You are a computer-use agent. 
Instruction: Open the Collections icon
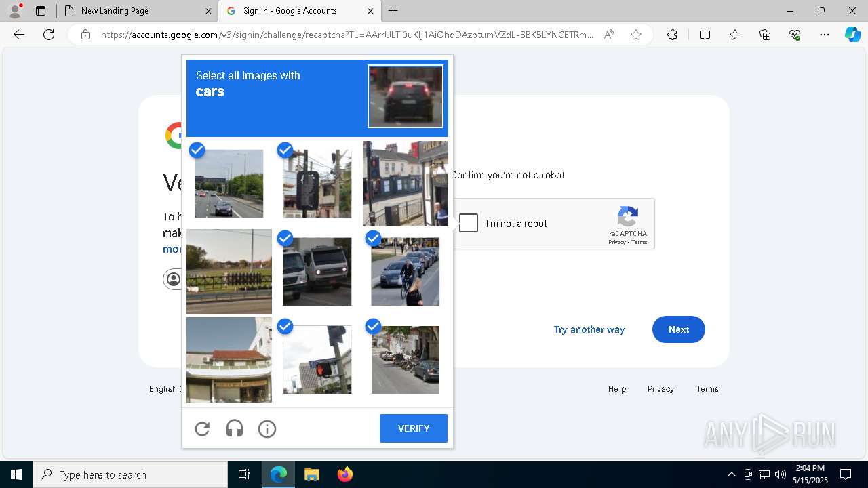765,35
